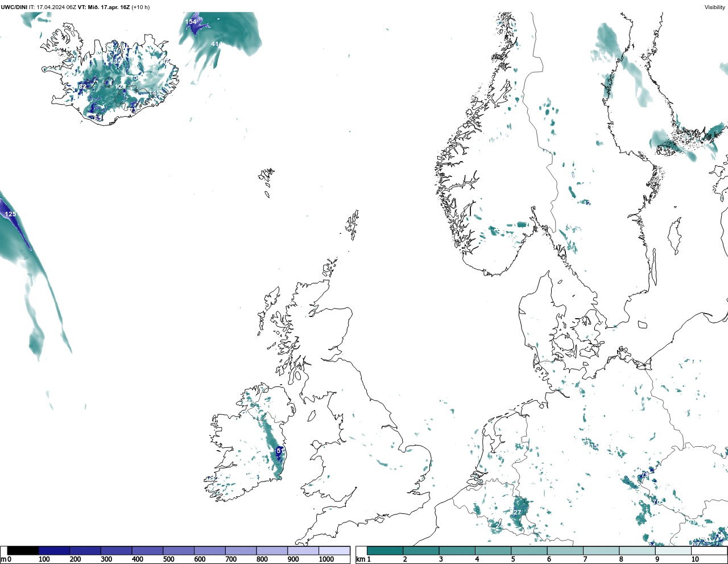
Task: Select the 3–4 km legend swatch
Action: (x=457, y=551)
